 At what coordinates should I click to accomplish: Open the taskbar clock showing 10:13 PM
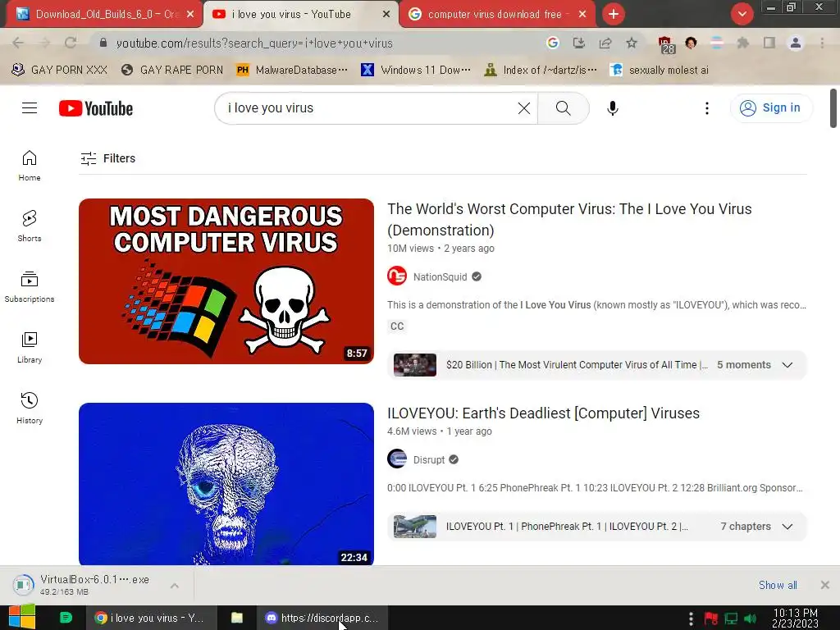point(796,618)
